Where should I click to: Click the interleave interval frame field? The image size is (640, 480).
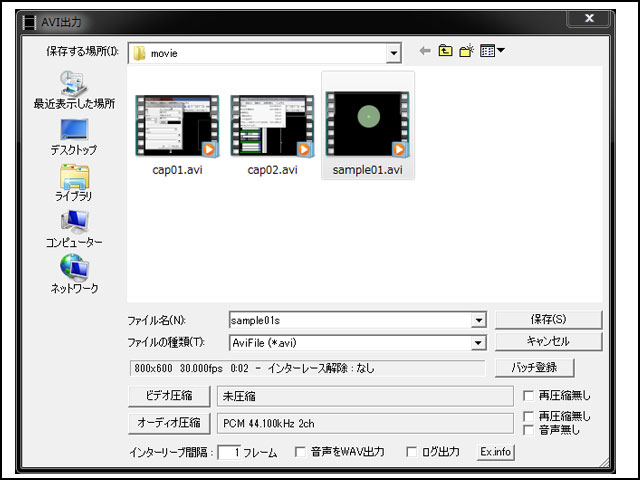[x=229, y=453]
